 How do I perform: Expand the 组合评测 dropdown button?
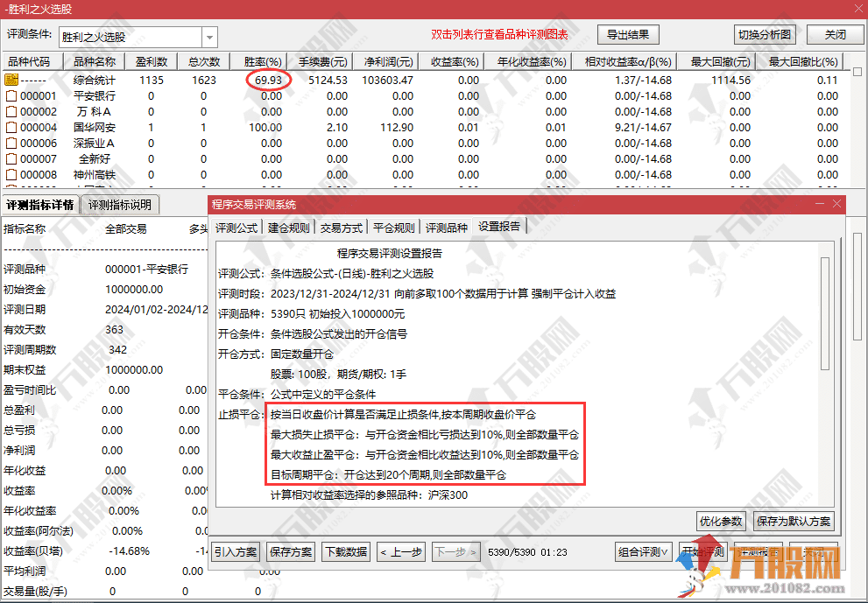click(644, 552)
